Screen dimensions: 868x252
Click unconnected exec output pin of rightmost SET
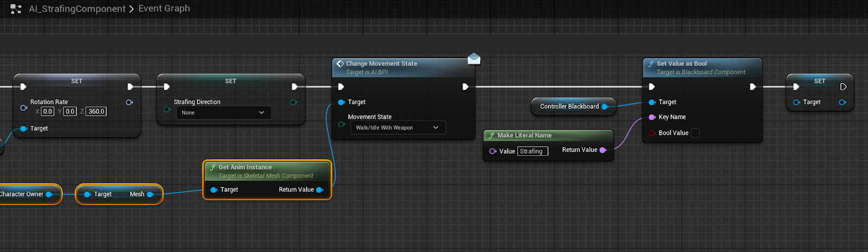(844, 86)
